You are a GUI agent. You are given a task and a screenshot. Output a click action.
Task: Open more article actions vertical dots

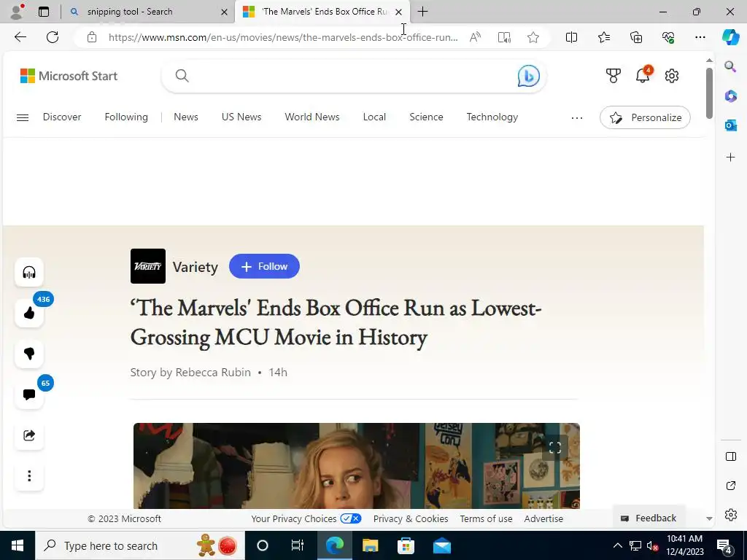click(x=29, y=475)
